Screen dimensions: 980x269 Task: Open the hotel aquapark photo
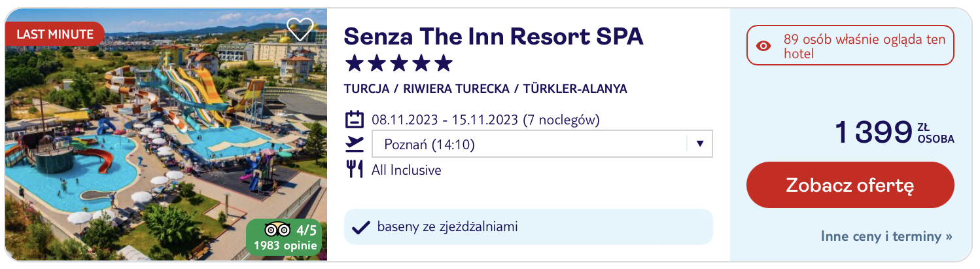pyautogui.click(x=166, y=134)
